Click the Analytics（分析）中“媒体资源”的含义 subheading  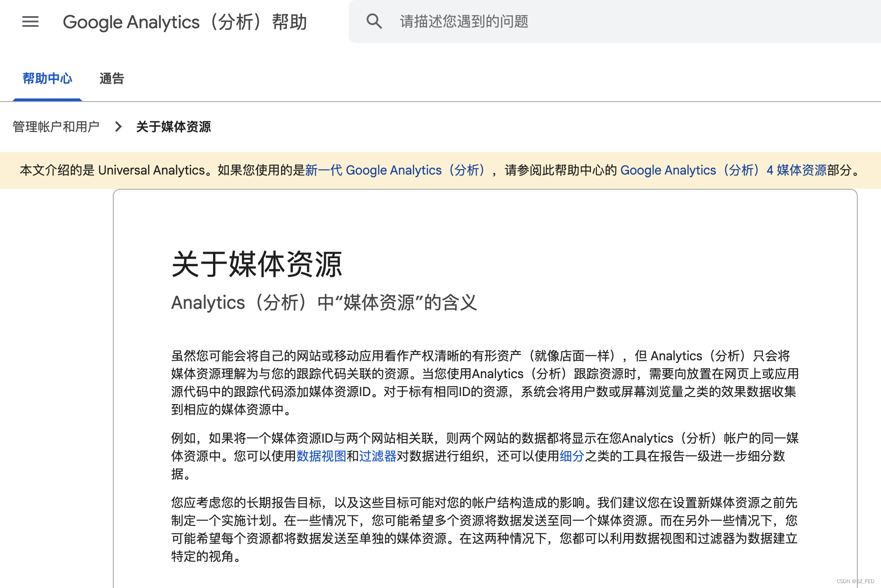(324, 303)
